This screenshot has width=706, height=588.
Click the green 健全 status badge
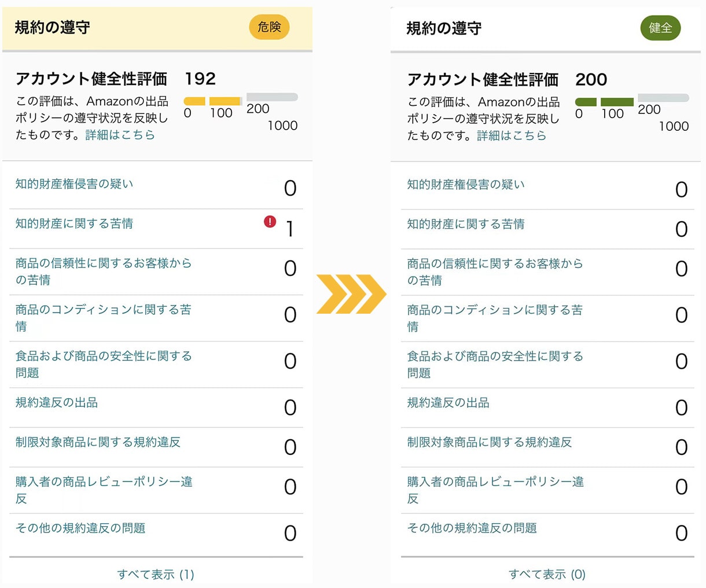pyautogui.click(x=660, y=27)
